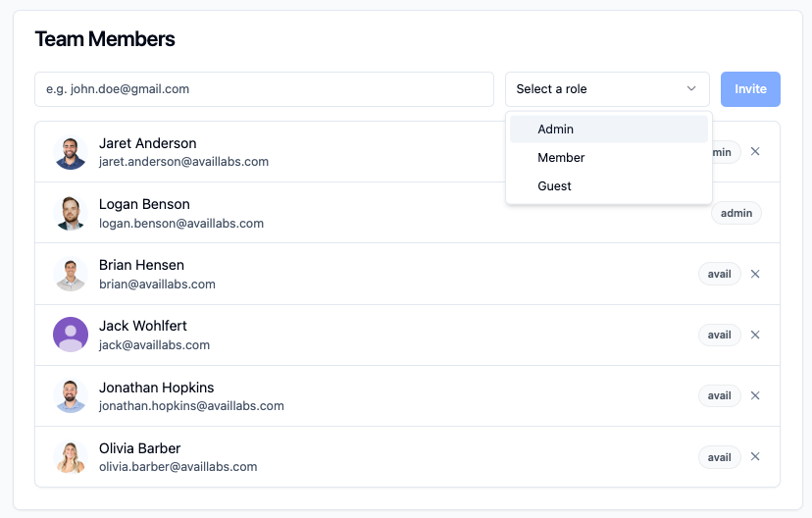The height and width of the screenshot is (518, 812).
Task: Delete Olivia Barber with X icon
Action: (x=755, y=456)
